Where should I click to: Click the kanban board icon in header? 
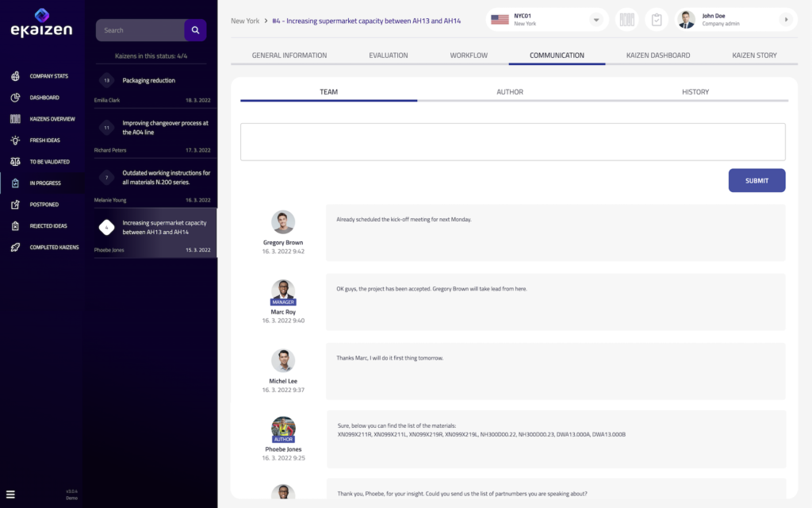(627, 20)
